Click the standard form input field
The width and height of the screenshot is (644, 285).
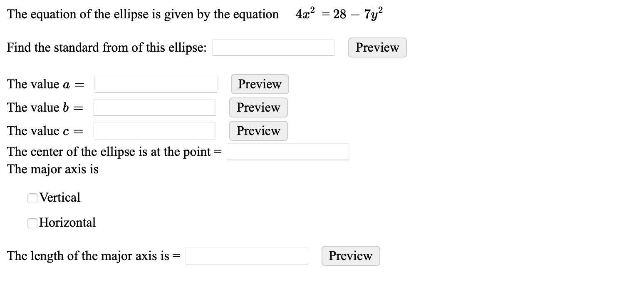272,47
